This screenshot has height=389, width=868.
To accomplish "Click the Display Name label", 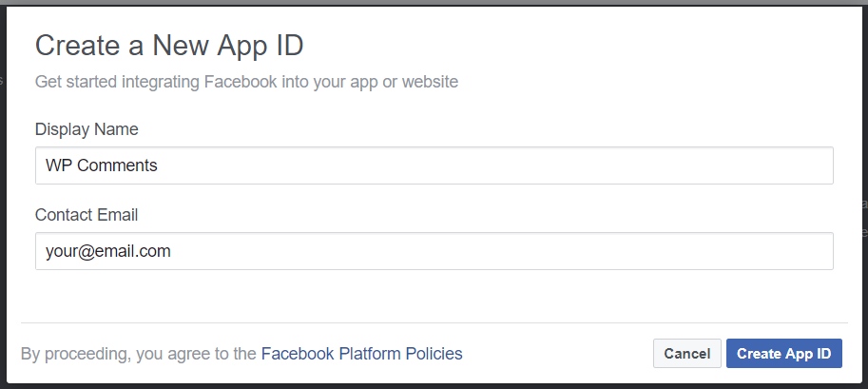I will (87, 129).
